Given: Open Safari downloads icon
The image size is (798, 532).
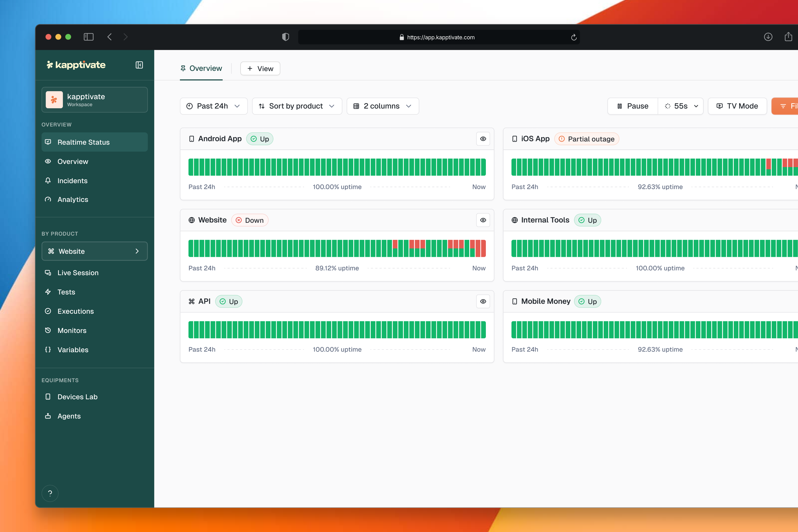Looking at the screenshot, I should pyautogui.click(x=768, y=37).
